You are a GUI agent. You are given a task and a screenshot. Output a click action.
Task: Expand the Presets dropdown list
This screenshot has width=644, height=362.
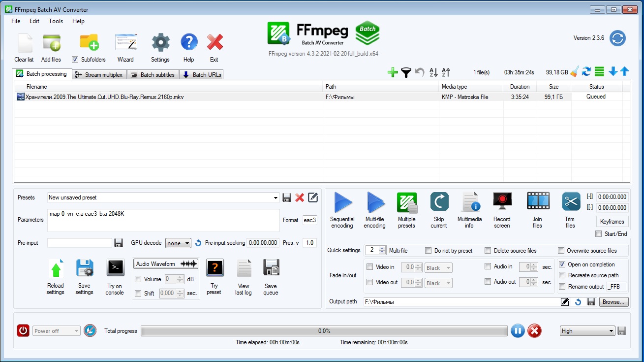276,198
